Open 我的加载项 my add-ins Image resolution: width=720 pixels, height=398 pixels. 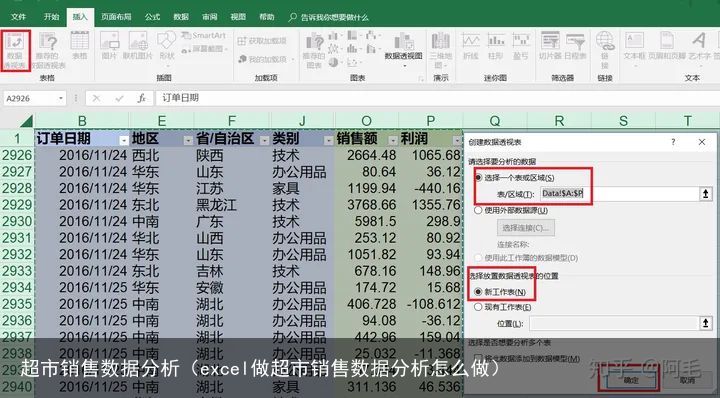click(x=266, y=59)
